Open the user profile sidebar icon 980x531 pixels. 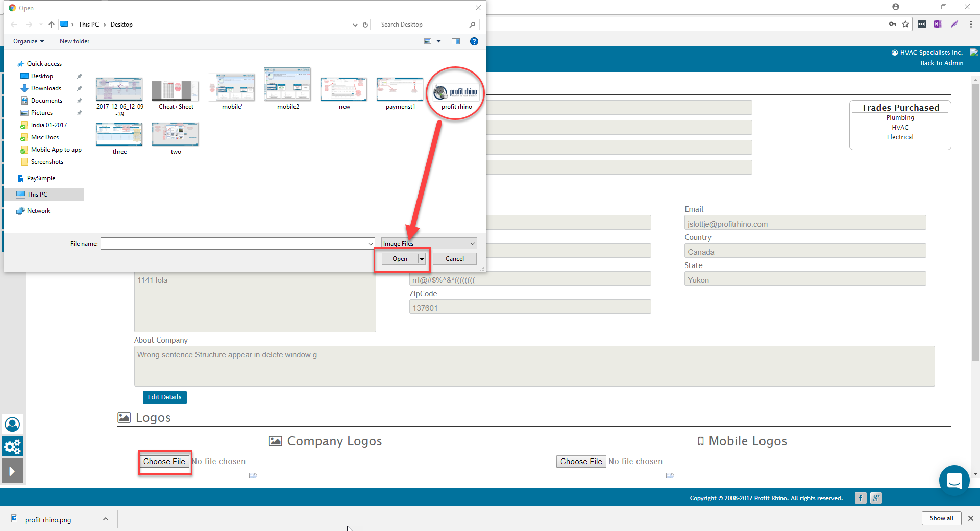[13, 424]
